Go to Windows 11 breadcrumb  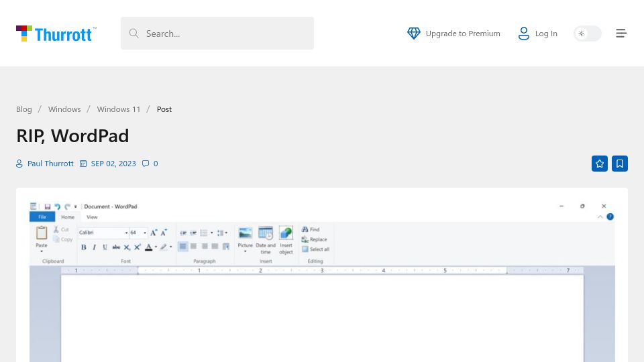pos(119,109)
